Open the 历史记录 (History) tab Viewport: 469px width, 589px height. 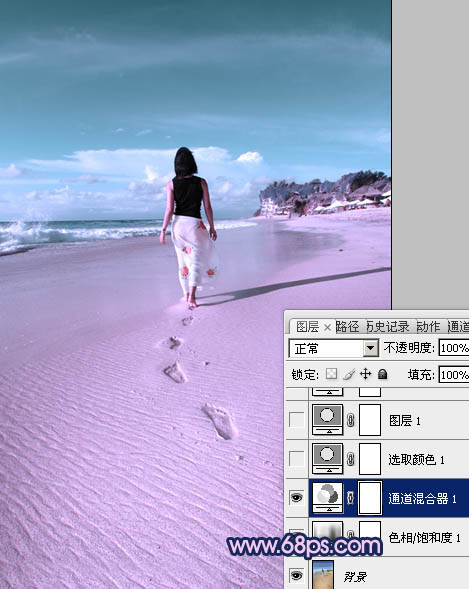[388, 327]
